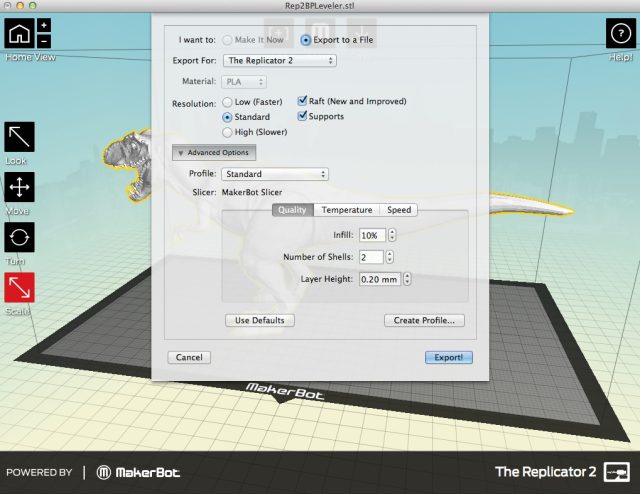
Task: Click the Layer Height value field
Action: coord(380,279)
